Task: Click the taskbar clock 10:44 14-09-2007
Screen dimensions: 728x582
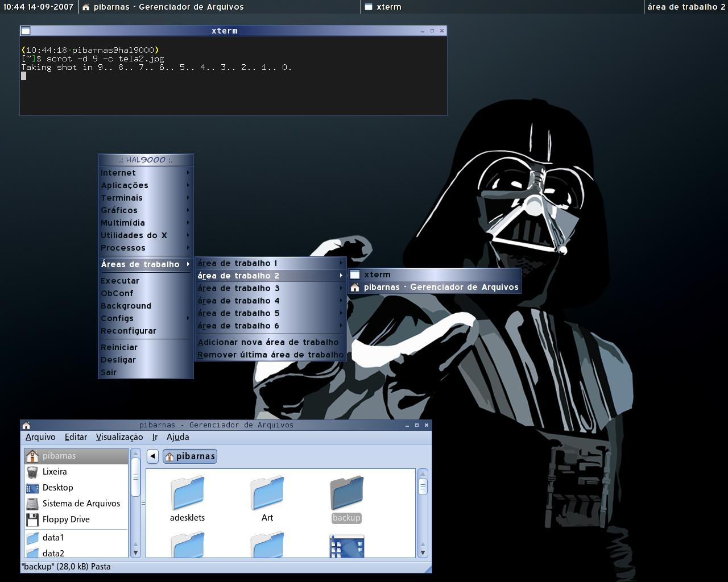Action: click(39, 7)
